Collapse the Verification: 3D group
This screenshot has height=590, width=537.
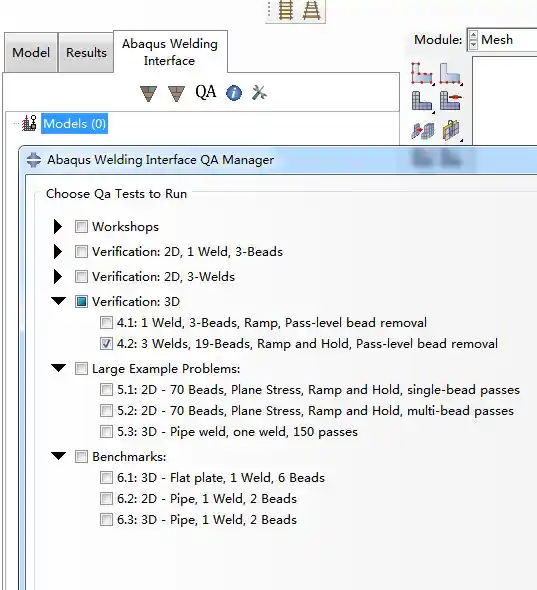[58, 301]
